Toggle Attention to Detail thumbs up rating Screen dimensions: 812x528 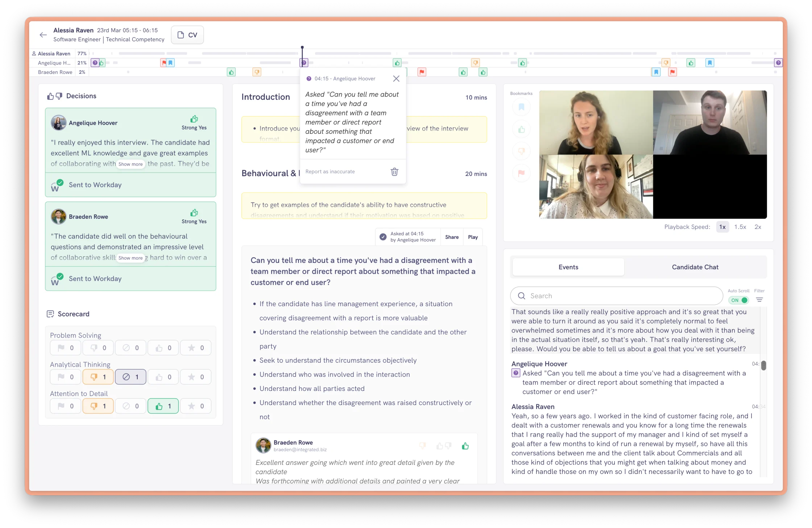tap(163, 406)
